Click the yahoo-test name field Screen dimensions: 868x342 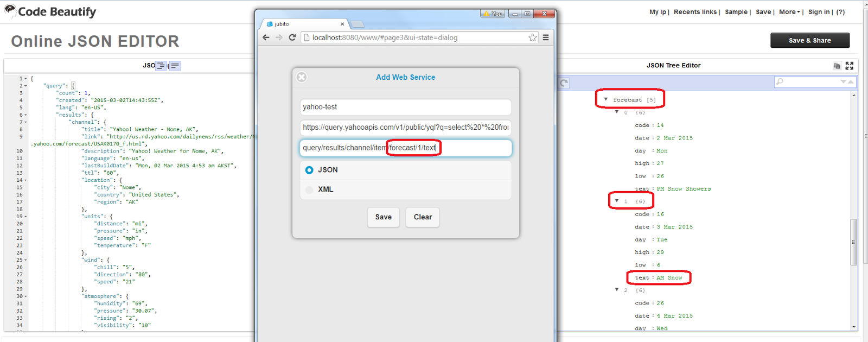click(x=406, y=107)
